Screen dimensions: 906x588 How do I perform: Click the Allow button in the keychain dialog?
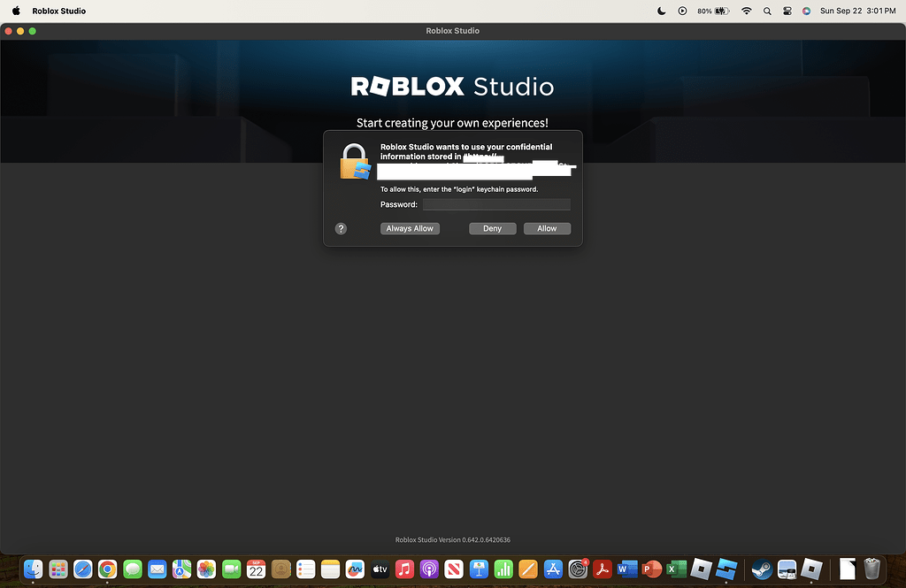coord(547,228)
